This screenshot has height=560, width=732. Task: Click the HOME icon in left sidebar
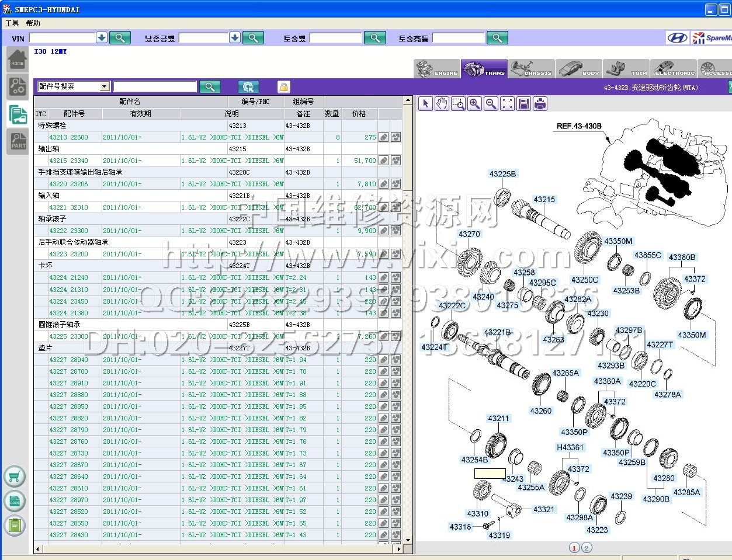click(x=18, y=60)
